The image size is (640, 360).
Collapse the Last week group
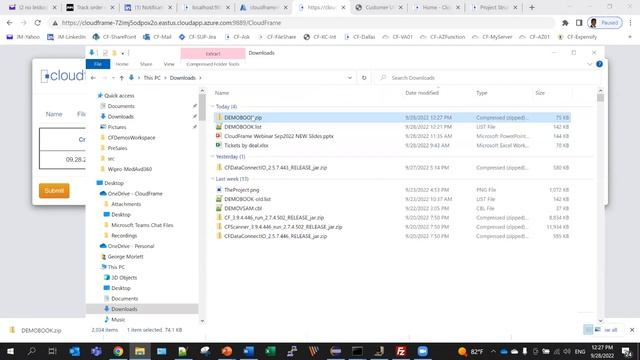point(213,179)
